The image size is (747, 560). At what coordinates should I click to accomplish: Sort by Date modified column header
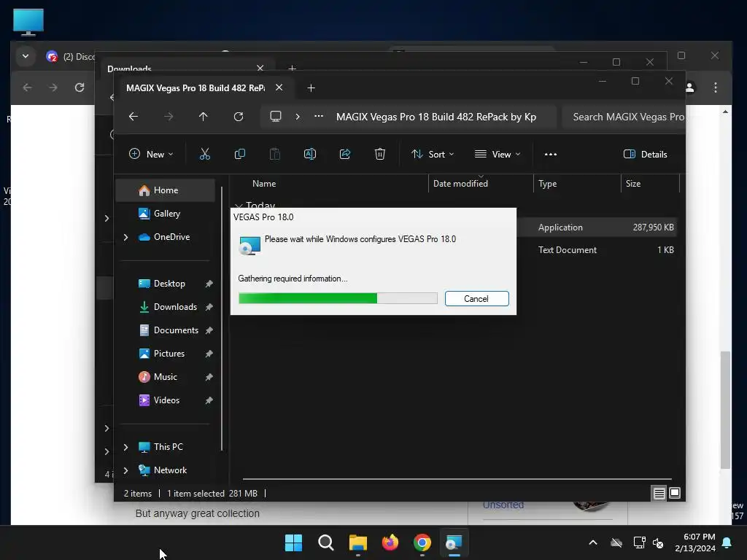pyautogui.click(x=481, y=183)
